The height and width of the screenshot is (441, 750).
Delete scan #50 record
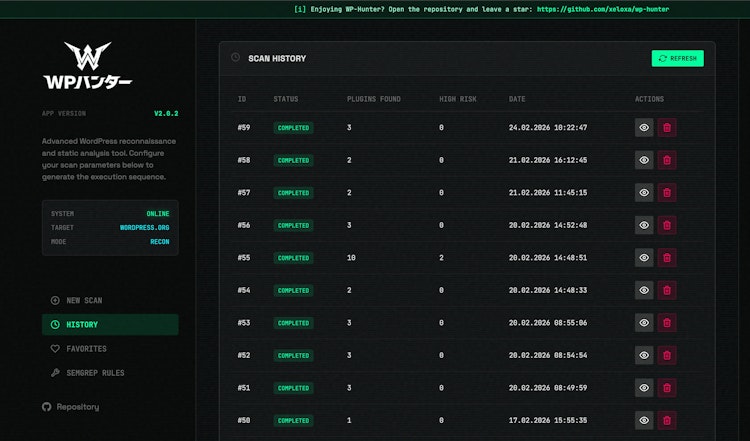point(667,420)
